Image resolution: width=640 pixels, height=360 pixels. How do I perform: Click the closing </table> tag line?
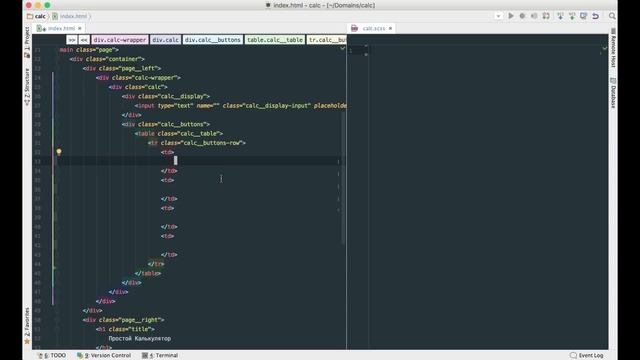point(148,273)
